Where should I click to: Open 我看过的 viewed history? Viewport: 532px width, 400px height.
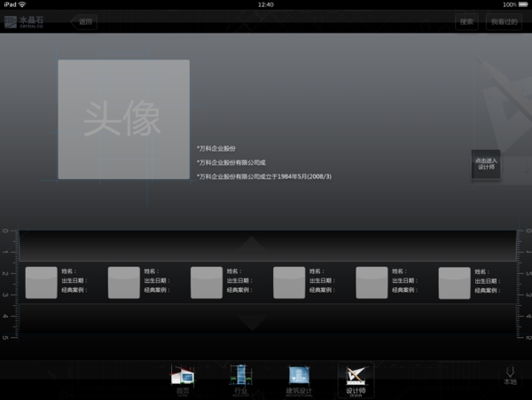coord(504,22)
